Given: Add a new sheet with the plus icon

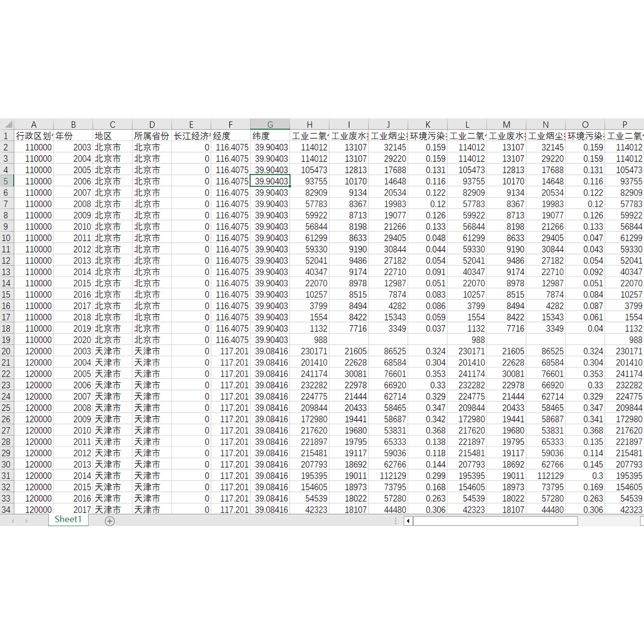Looking at the screenshot, I should pyautogui.click(x=110, y=521).
